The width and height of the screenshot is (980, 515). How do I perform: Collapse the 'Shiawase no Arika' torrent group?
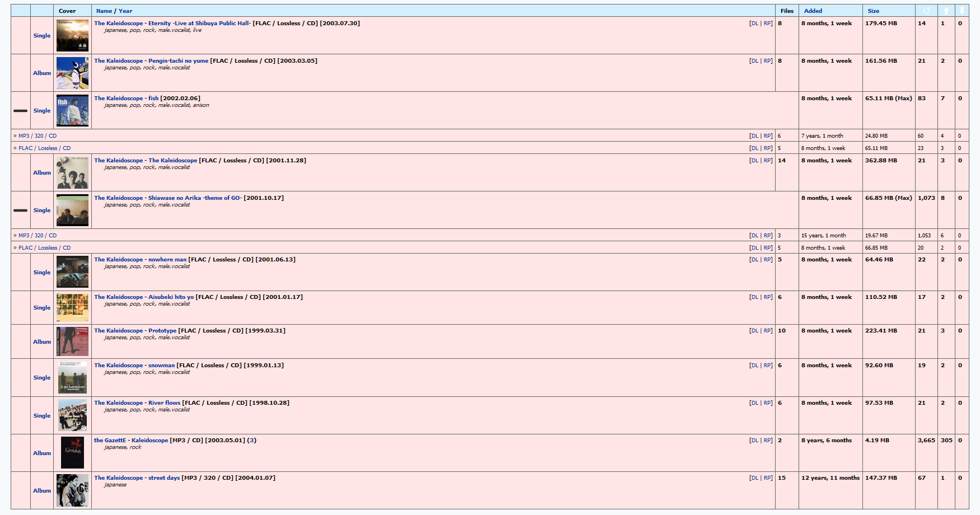pos(21,210)
